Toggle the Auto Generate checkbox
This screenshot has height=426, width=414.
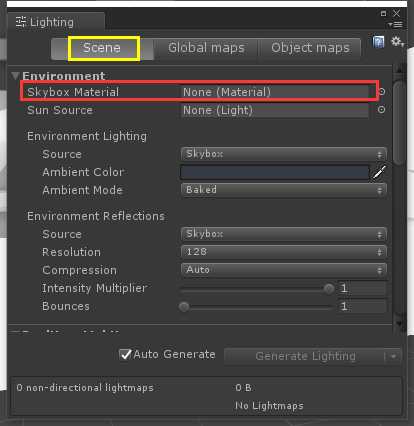point(125,354)
